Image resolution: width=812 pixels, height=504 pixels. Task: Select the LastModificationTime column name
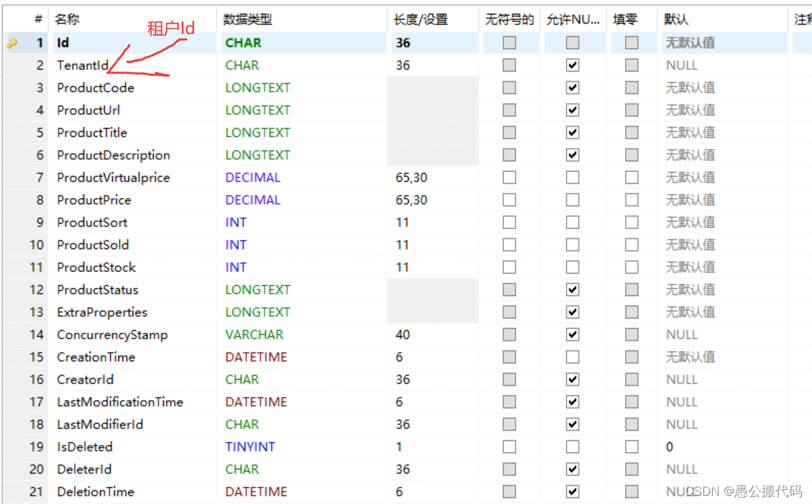pyautogui.click(x=120, y=402)
